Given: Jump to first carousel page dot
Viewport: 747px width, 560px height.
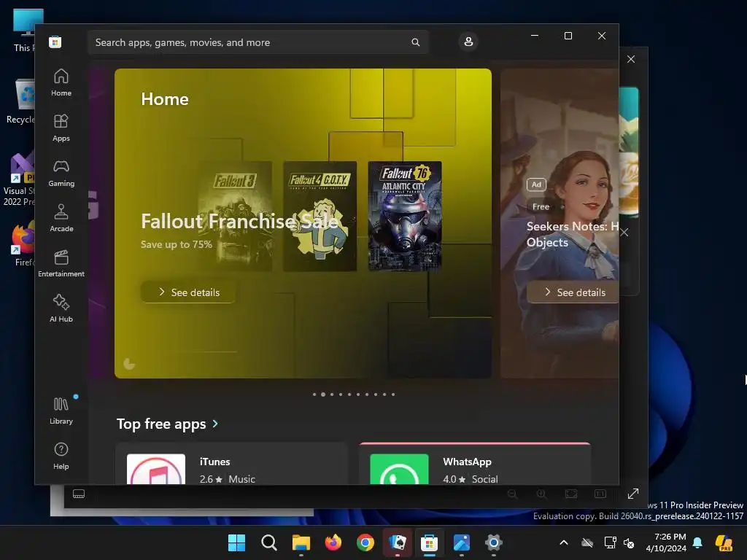Looking at the screenshot, I should tap(314, 394).
